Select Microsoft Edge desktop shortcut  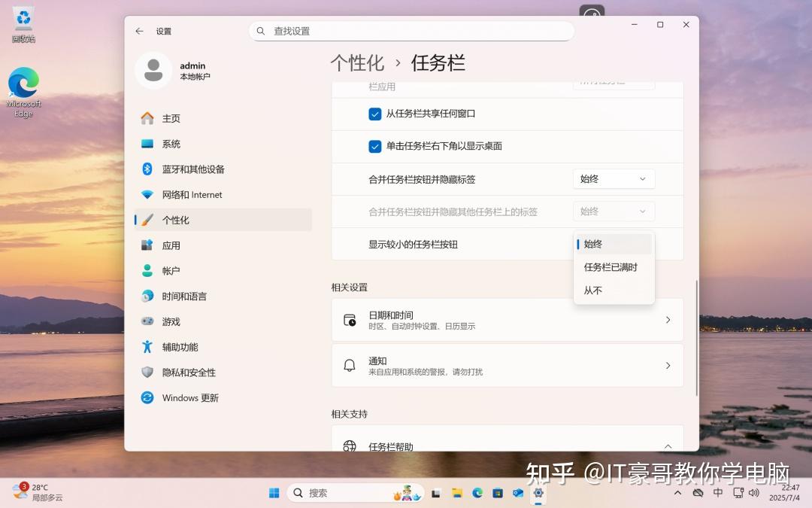coord(23,93)
